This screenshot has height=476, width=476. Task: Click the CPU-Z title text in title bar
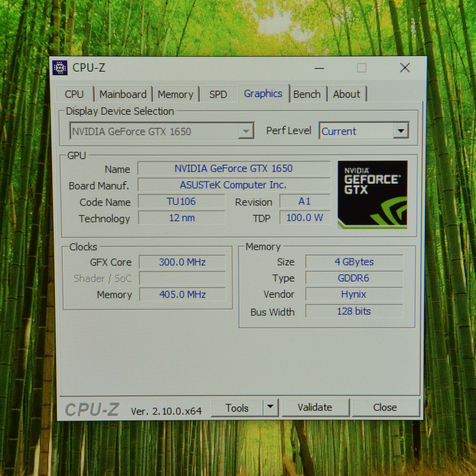89,68
